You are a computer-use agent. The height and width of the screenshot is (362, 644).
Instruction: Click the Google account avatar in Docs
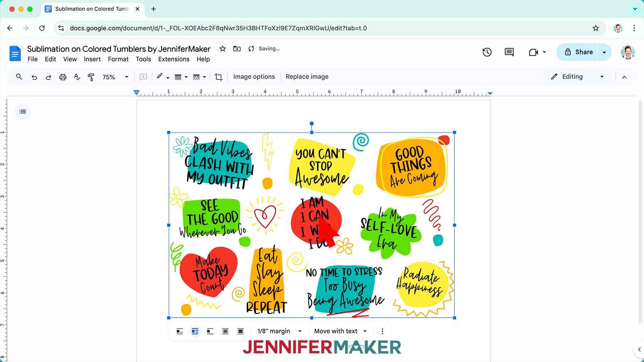coord(627,52)
